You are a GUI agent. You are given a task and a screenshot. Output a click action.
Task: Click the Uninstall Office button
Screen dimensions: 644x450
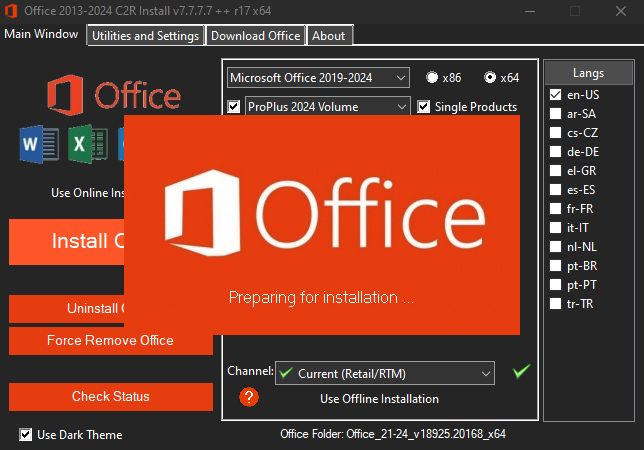[67, 308]
